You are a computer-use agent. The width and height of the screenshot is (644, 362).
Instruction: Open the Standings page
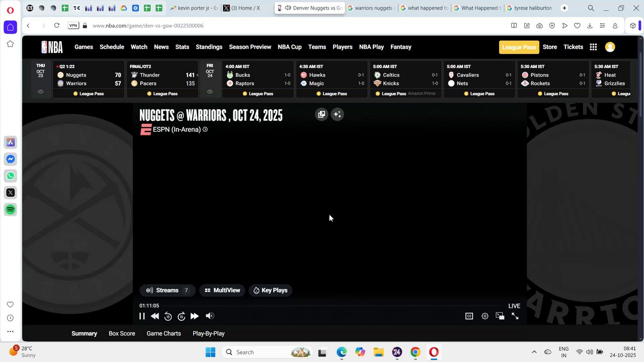[x=209, y=47]
